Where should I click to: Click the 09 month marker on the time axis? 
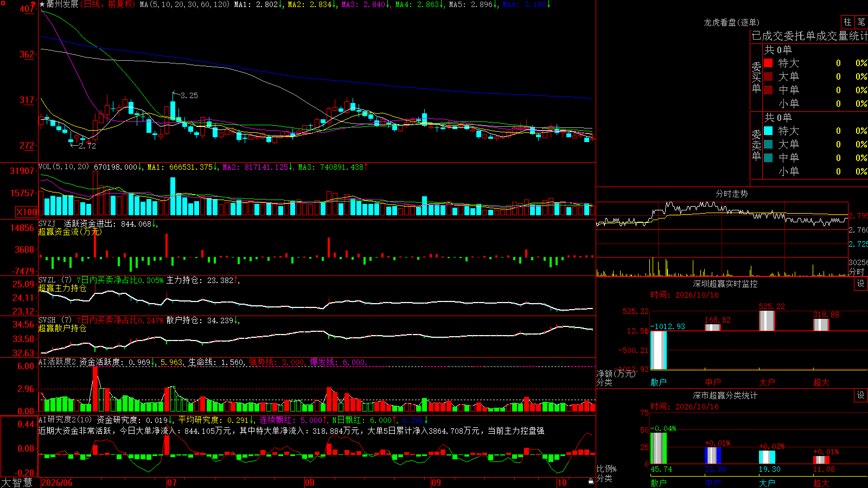tap(436, 483)
